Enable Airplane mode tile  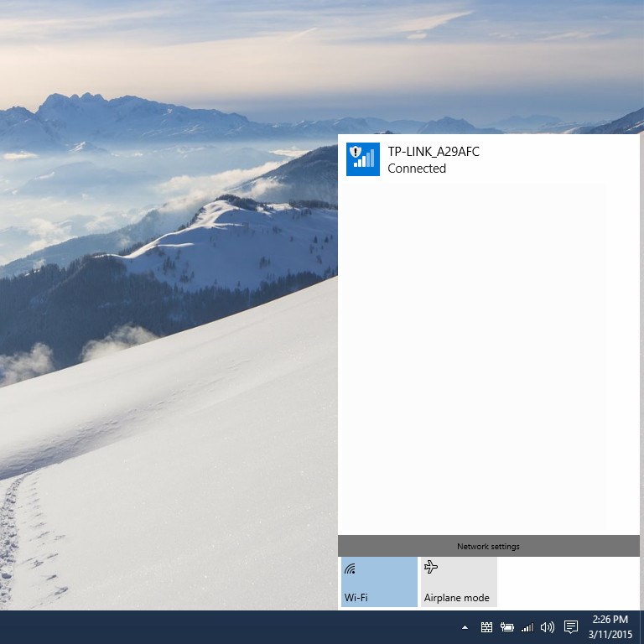[458, 582]
